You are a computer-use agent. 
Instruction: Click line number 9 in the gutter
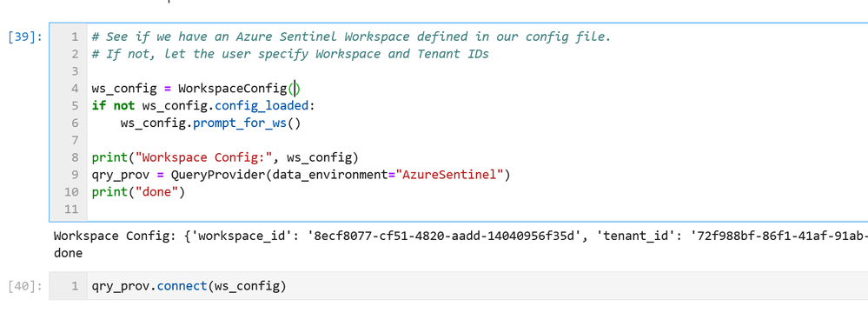(x=75, y=175)
